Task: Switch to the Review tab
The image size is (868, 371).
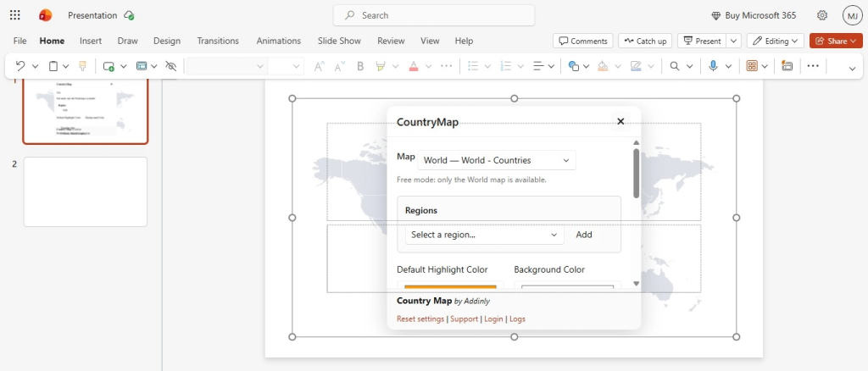Action: [391, 41]
